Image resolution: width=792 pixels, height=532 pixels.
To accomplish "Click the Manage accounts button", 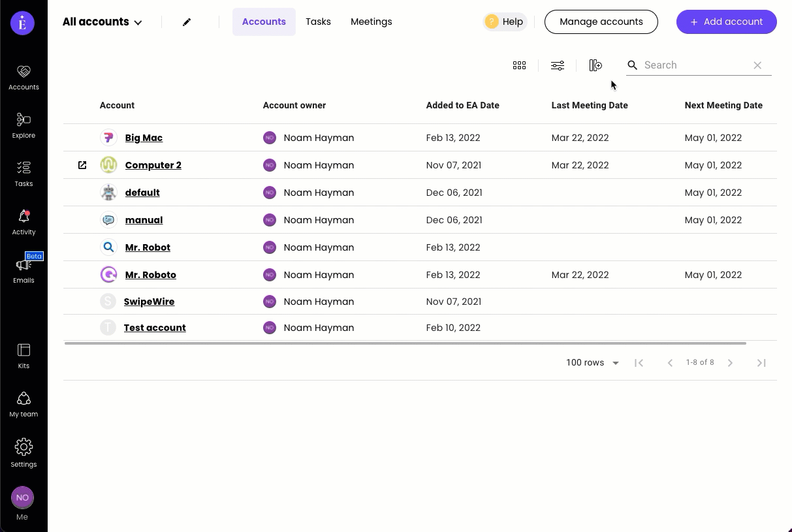I will [x=601, y=22].
